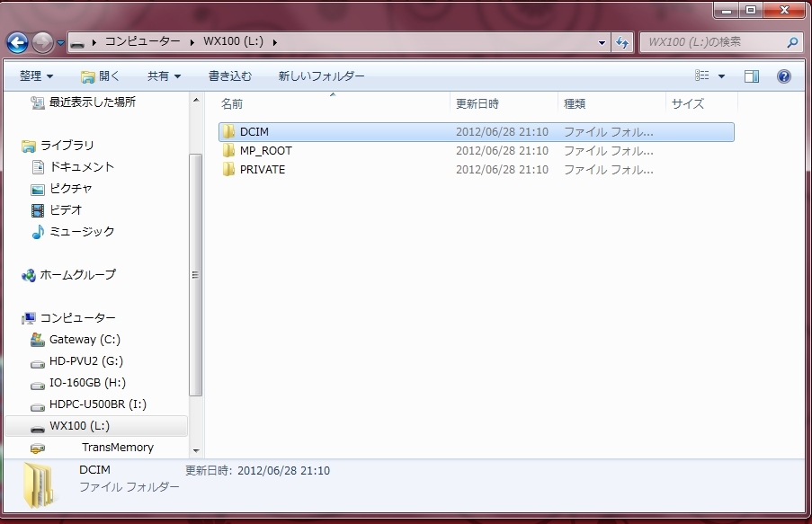This screenshot has height=524, width=812.
Task: Click the MP_ROOT folder name
Action: click(265, 151)
